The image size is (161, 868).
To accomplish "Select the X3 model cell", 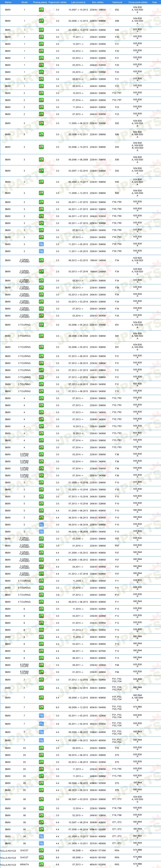I will pos(24,748).
